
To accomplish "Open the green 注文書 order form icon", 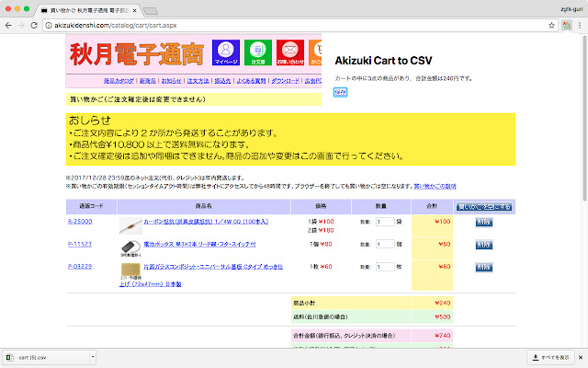I will click(258, 52).
